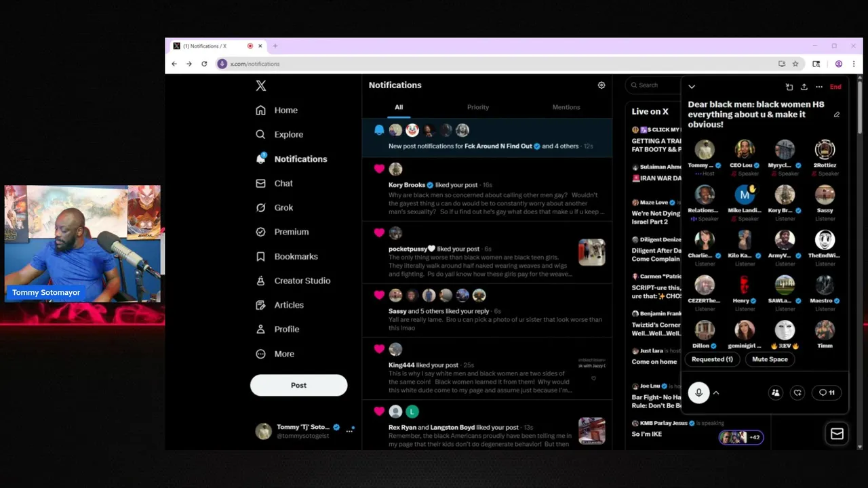Click the Space minimize-to-dock icon
This screenshot has height=488, width=868.
(789, 87)
